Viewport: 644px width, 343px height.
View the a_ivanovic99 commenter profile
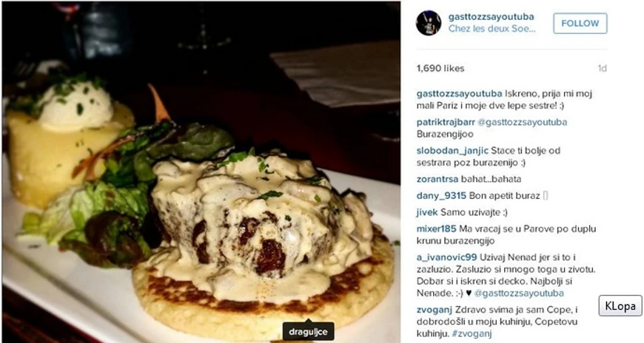pos(446,258)
